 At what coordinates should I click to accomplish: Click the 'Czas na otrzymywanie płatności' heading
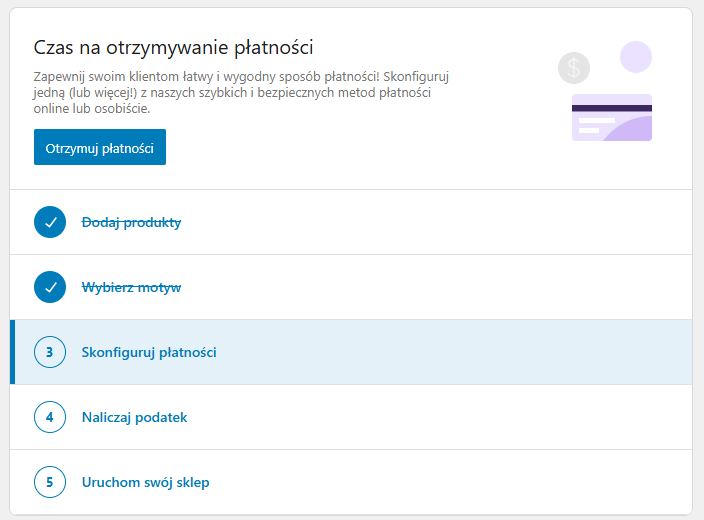tap(174, 47)
